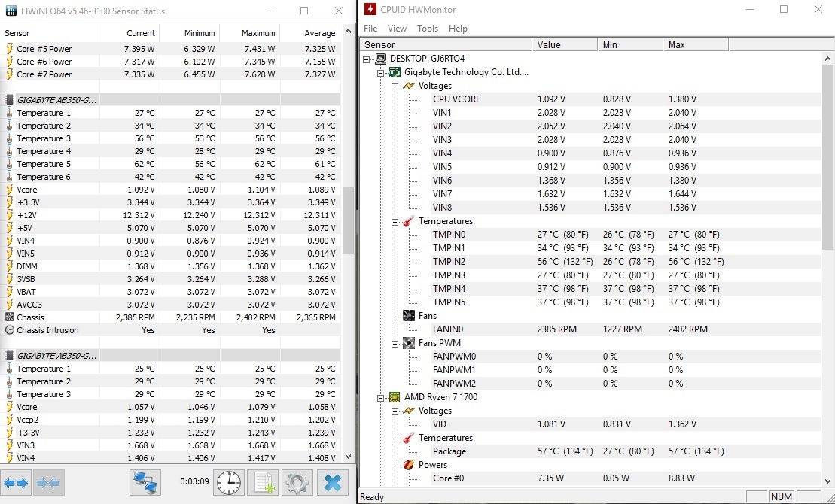Viewport: 835px width, 504px height.
Task: Click the scroll-up arrow in HWMonitor tree
Action: [827, 59]
